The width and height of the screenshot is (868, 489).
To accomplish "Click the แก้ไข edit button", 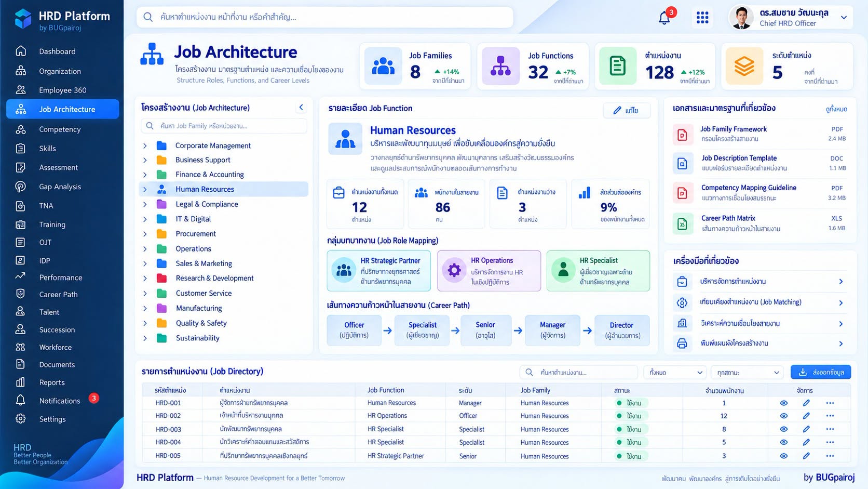I will point(626,110).
